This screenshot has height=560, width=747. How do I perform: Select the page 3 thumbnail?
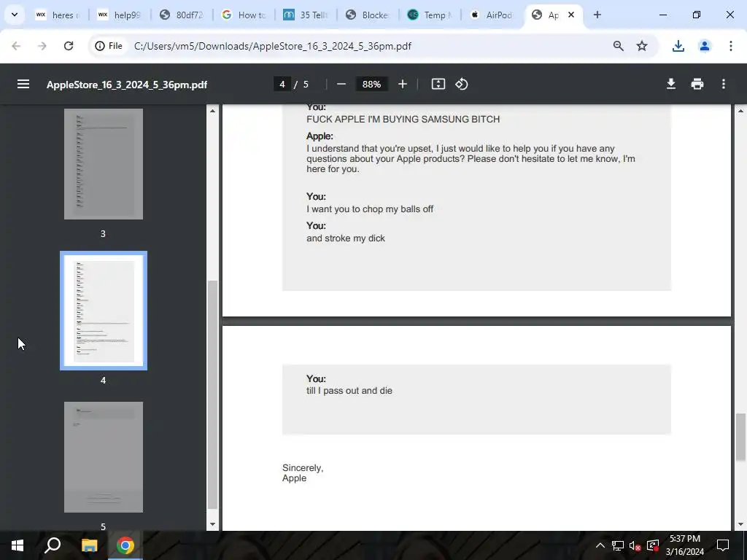pyautogui.click(x=104, y=164)
